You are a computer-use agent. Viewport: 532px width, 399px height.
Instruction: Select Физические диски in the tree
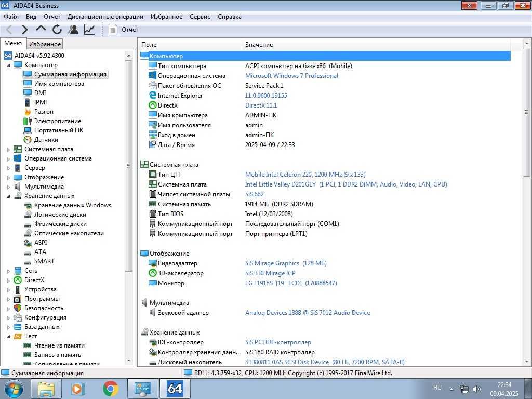click(60, 224)
